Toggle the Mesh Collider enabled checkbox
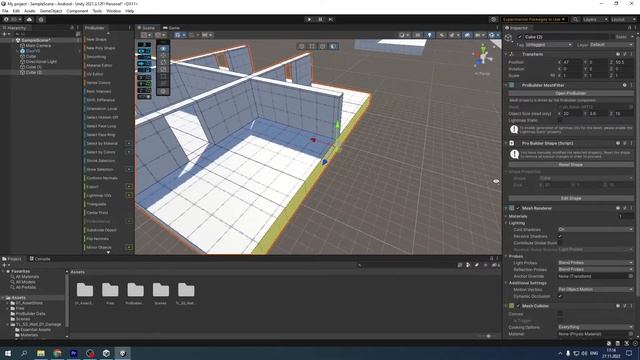Viewport: 640px width, 360px height. [x=518, y=306]
